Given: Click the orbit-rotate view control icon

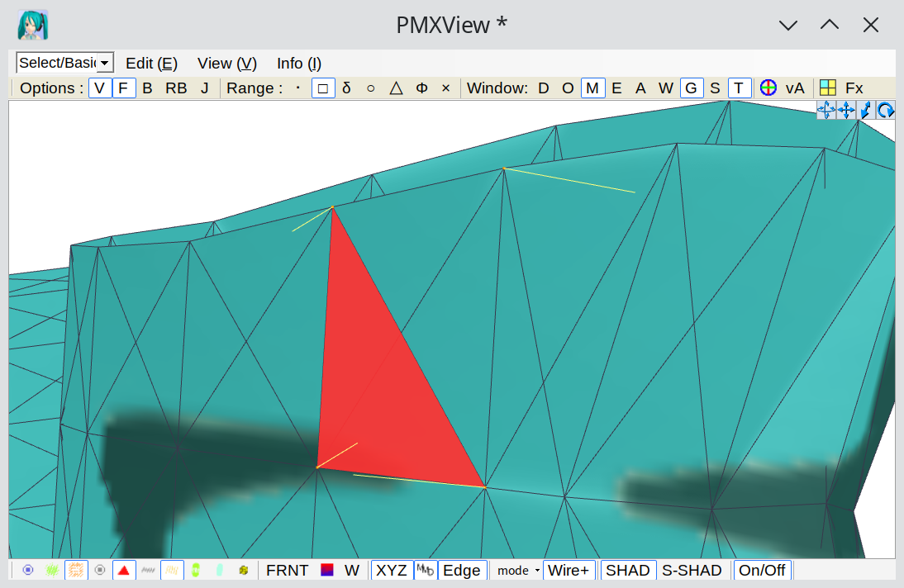Looking at the screenshot, I should (826, 110).
